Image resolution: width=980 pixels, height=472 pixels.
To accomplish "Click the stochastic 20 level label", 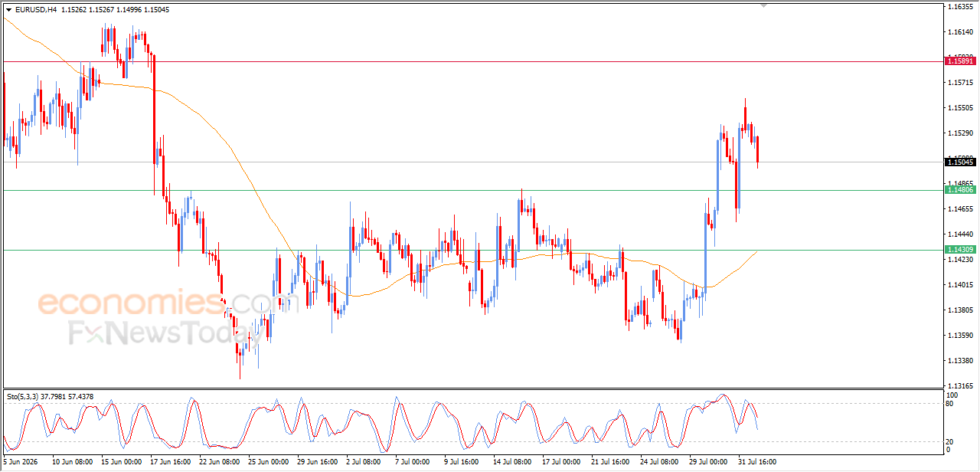I will (x=951, y=441).
